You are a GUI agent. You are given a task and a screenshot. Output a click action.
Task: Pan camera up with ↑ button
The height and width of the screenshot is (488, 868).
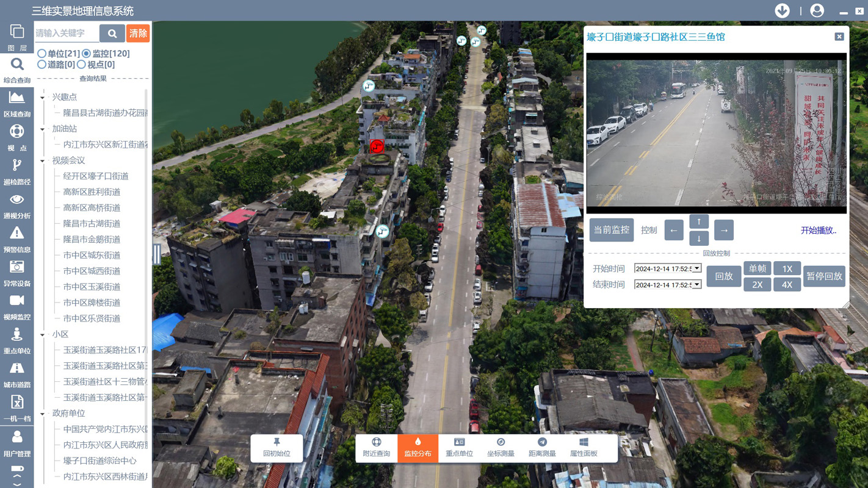[699, 221]
